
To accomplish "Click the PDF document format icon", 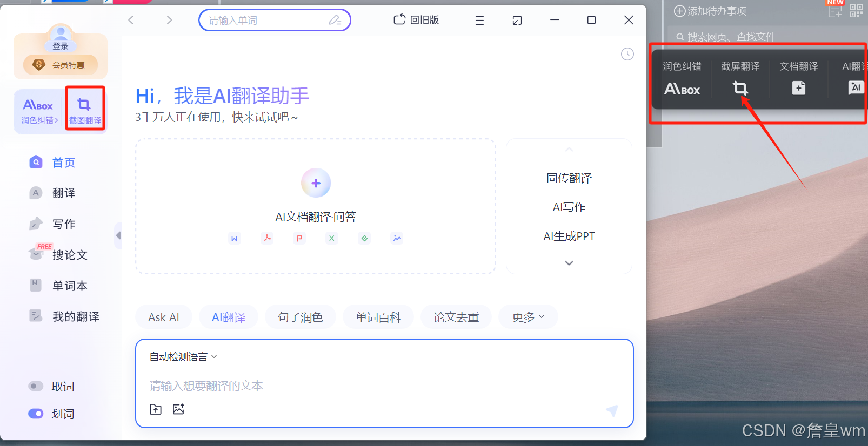I will click(x=267, y=238).
